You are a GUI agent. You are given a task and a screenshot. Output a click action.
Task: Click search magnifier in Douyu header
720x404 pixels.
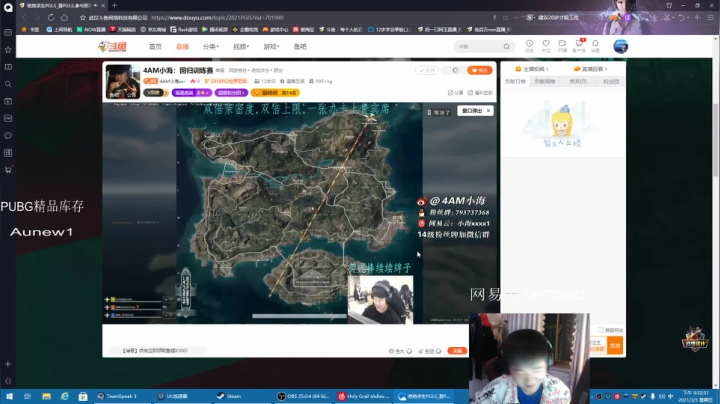click(x=506, y=46)
